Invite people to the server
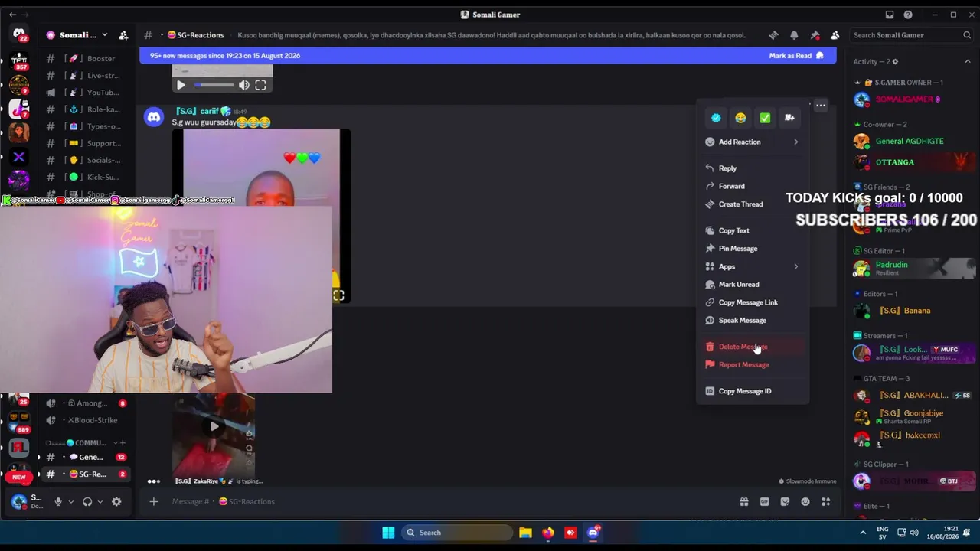The image size is (980, 551). click(x=123, y=35)
